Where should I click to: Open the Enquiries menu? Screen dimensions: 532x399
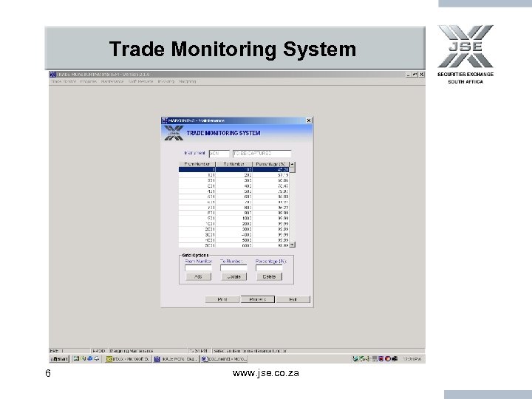89,82
